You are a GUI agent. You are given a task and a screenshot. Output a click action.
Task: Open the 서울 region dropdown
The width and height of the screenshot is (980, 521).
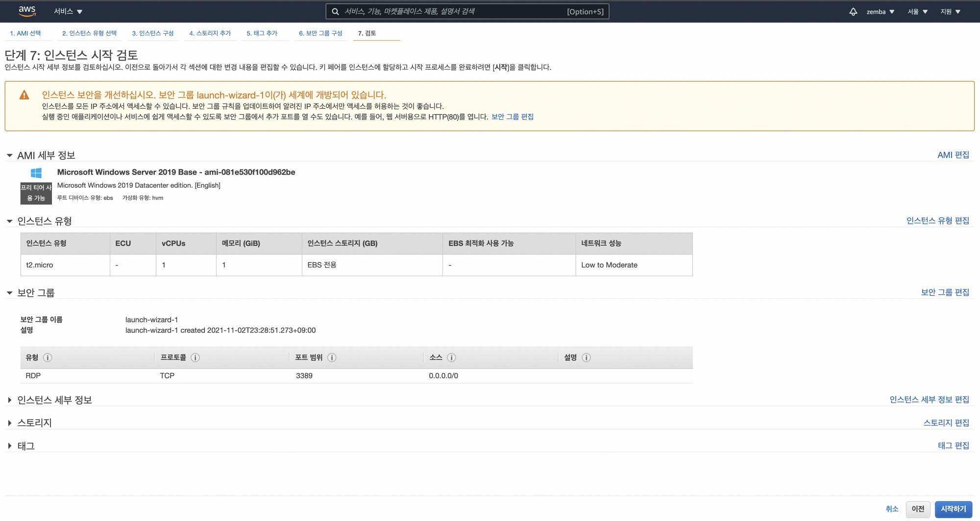click(917, 11)
